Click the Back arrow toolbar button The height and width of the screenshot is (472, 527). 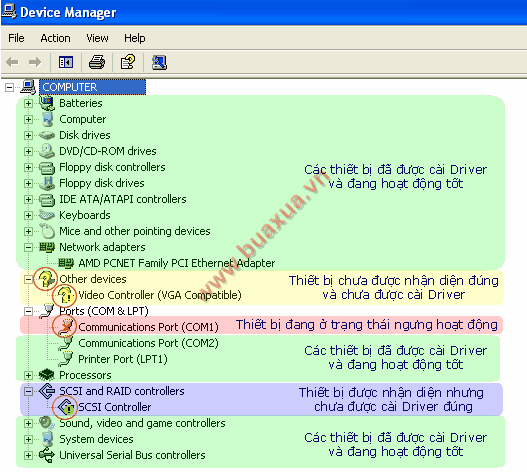12,62
